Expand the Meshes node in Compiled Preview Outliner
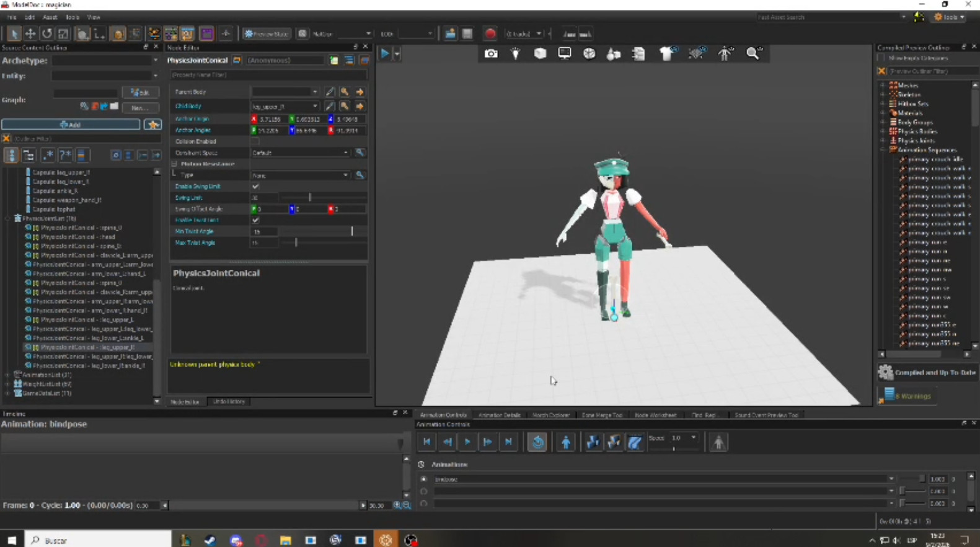Viewport: 980px width, 547px height. [x=883, y=86]
